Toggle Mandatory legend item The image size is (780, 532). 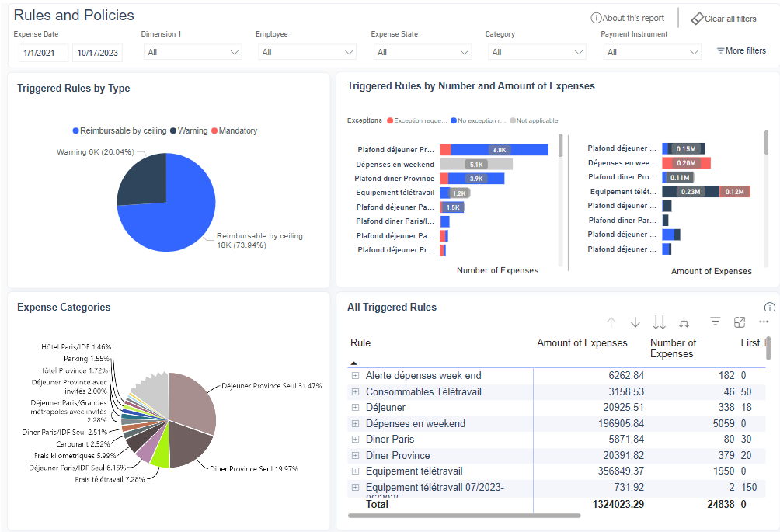pyautogui.click(x=234, y=130)
